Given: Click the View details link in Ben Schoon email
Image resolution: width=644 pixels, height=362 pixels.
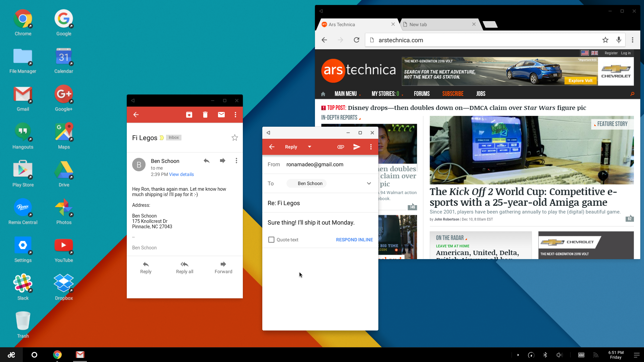Looking at the screenshot, I should click(181, 174).
